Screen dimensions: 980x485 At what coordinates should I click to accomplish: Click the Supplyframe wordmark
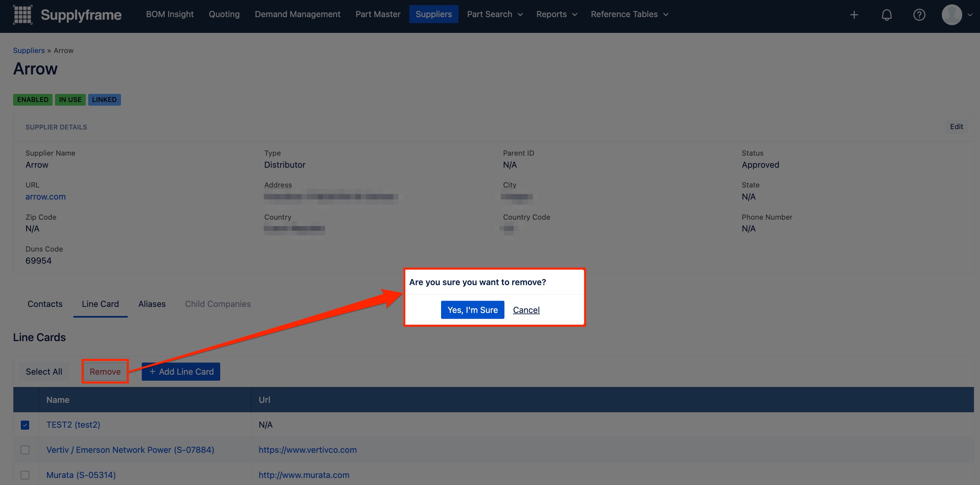tap(81, 15)
